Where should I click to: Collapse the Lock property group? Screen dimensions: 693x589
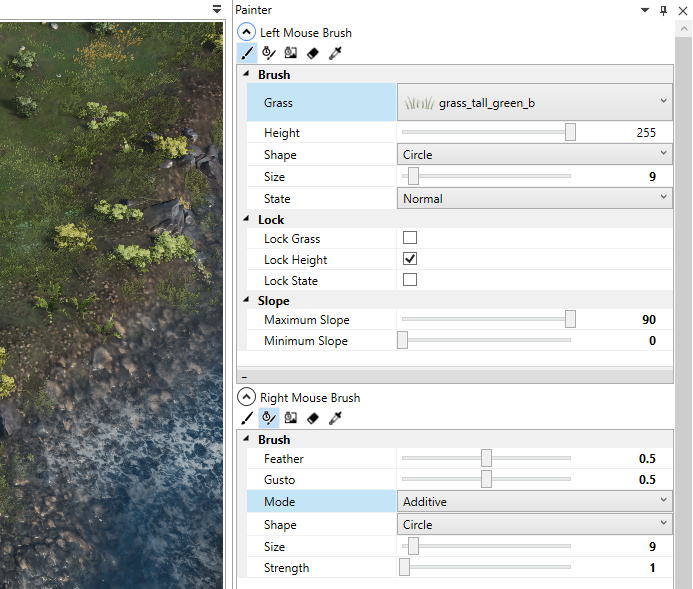(x=246, y=219)
